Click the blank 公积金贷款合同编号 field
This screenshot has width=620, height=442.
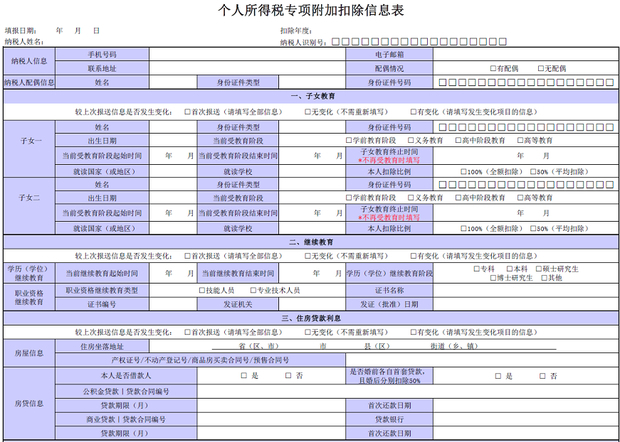click(x=408, y=392)
